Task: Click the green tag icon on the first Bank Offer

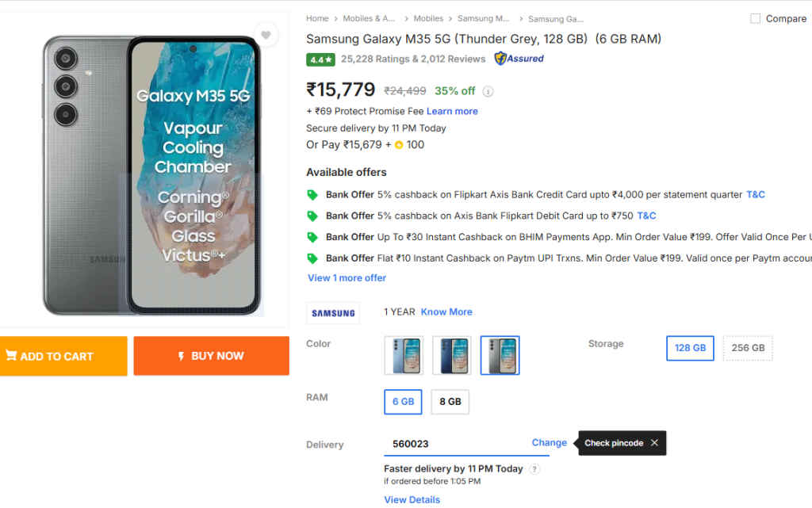Action: [x=312, y=194]
